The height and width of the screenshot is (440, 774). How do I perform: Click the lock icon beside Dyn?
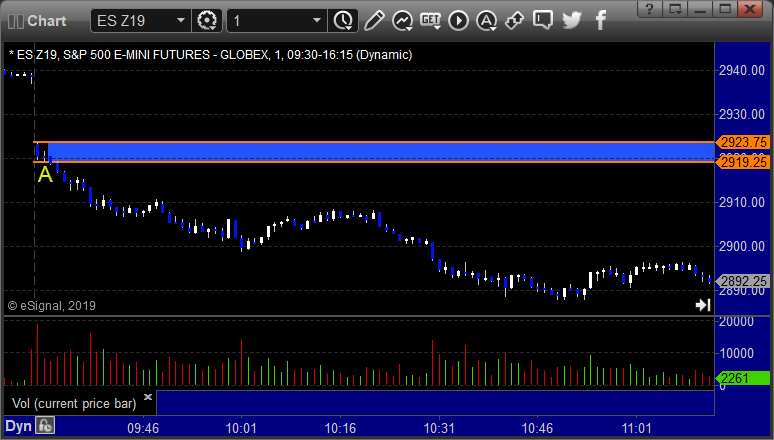point(45,426)
